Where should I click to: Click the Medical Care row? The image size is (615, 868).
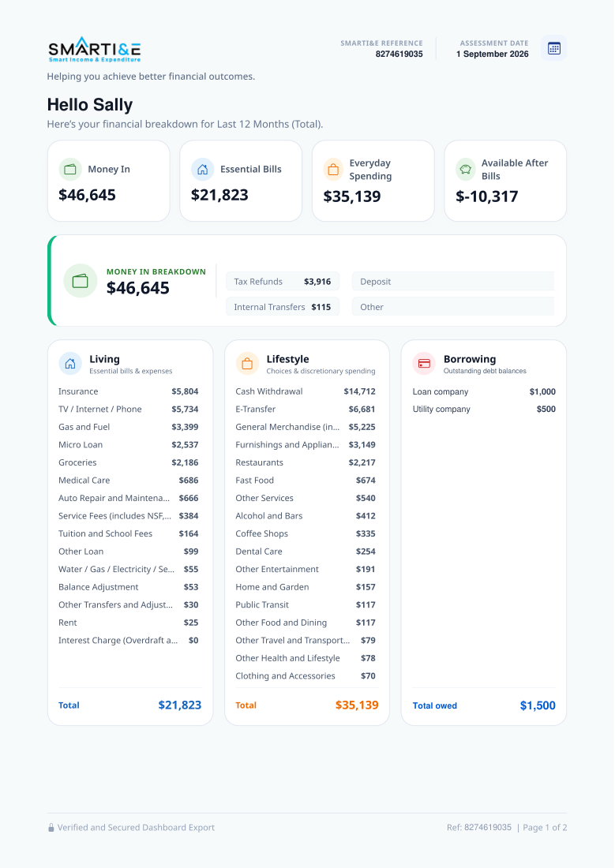pyautogui.click(x=129, y=480)
